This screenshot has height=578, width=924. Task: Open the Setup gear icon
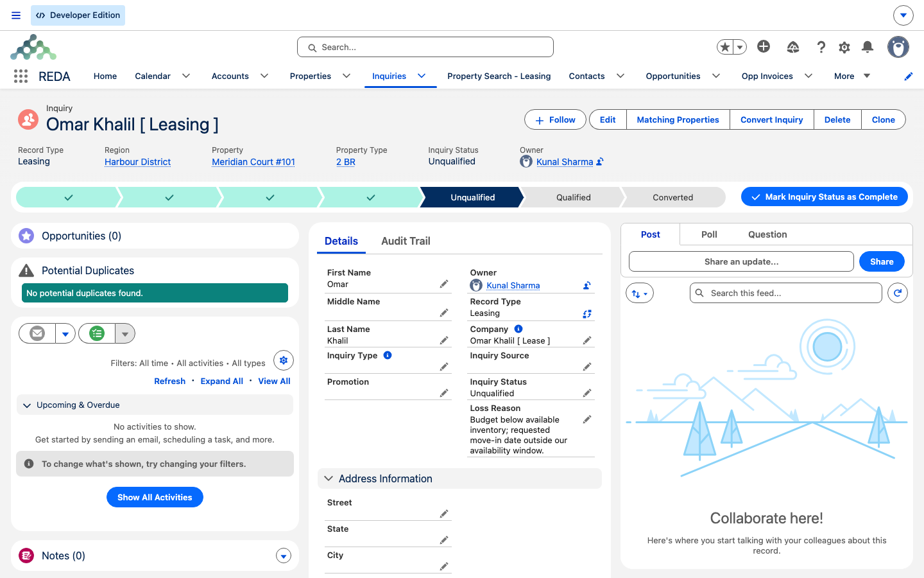844,47
